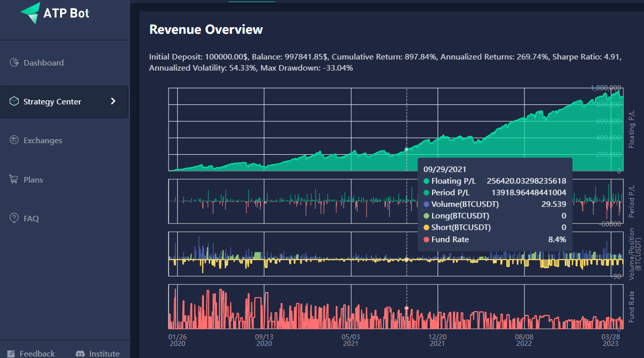
Task: Click the Plans shopping cart icon
Action: pyautogui.click(x=14, y=180)
